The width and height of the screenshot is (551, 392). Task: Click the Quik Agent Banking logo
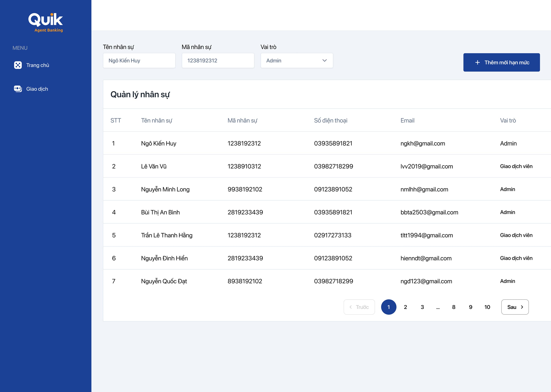coord(46,22)
